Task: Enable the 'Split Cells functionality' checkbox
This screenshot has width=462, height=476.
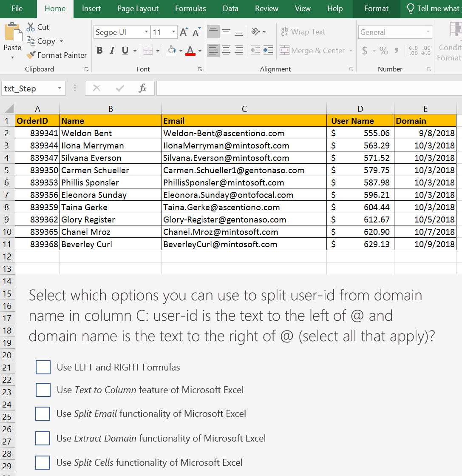Action: point(43,463)
